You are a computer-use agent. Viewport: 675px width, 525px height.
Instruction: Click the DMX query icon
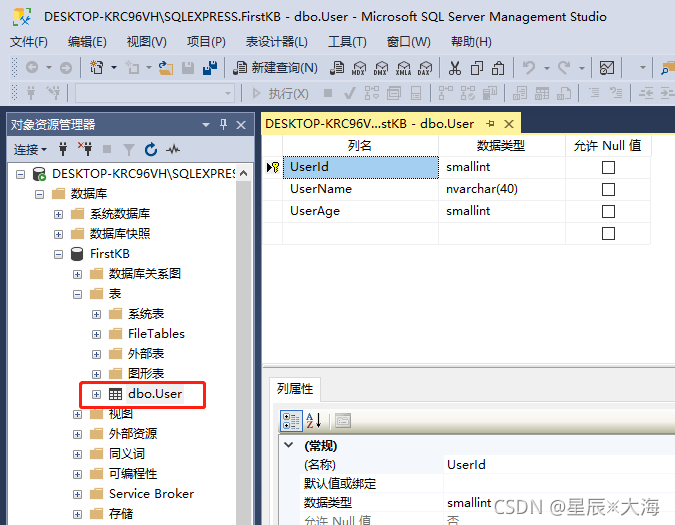[381, 68]
